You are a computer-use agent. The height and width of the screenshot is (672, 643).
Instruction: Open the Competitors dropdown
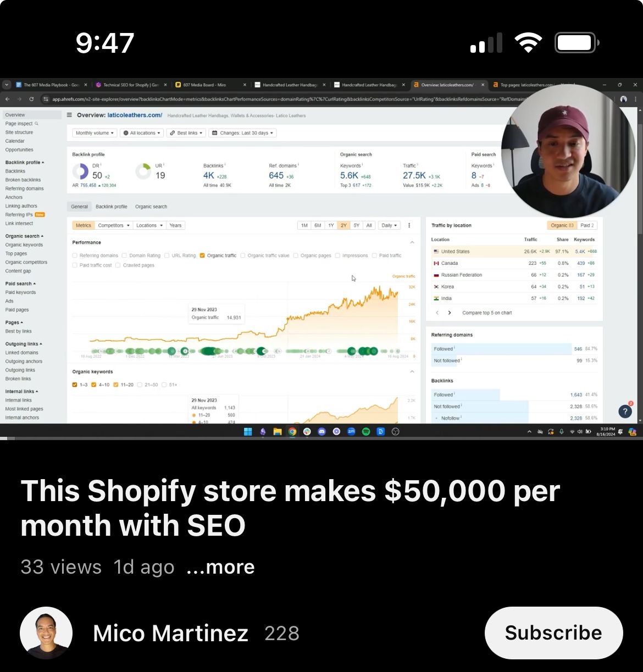pos(114,225)
